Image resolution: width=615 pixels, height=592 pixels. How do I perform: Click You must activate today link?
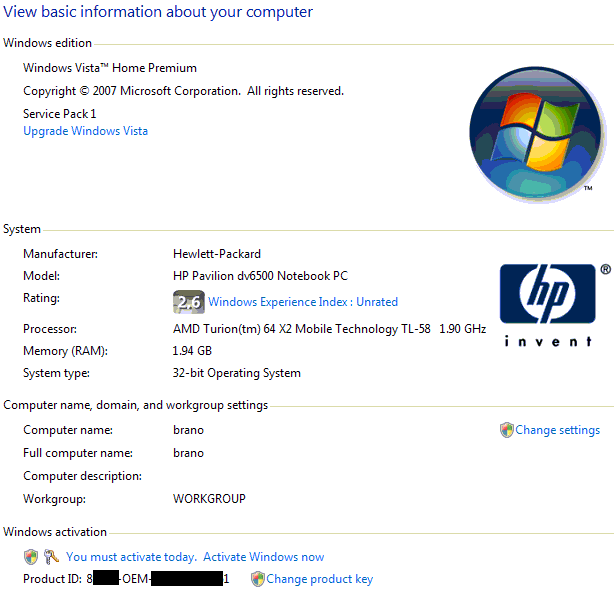tap(131, 557)
